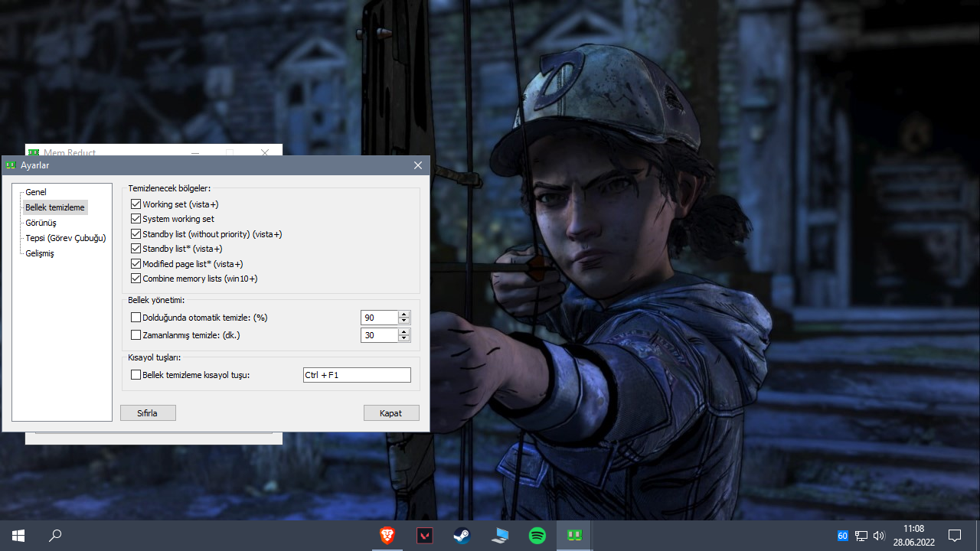980x551 pixels.
Task: Click the Mem Reduct window title icon
Action: 34,152
